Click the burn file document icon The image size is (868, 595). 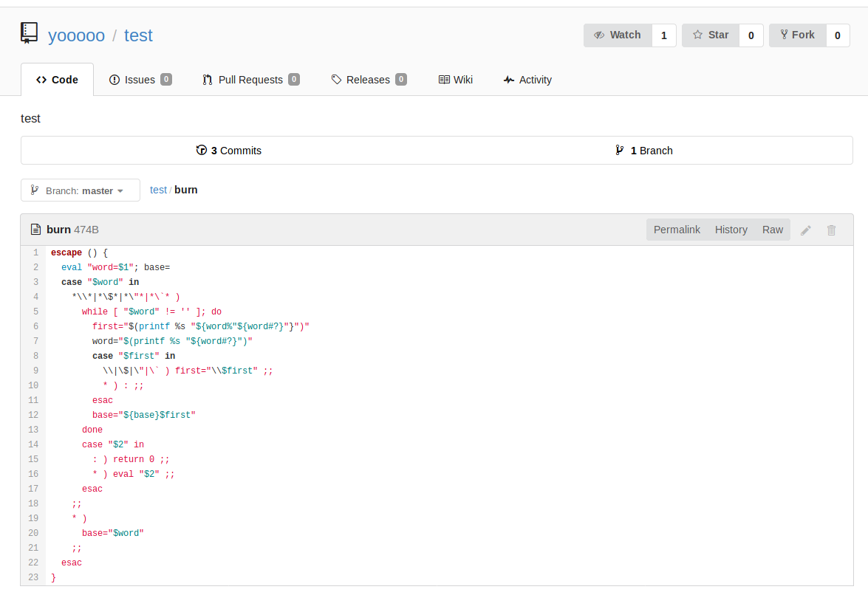(36, 230)
